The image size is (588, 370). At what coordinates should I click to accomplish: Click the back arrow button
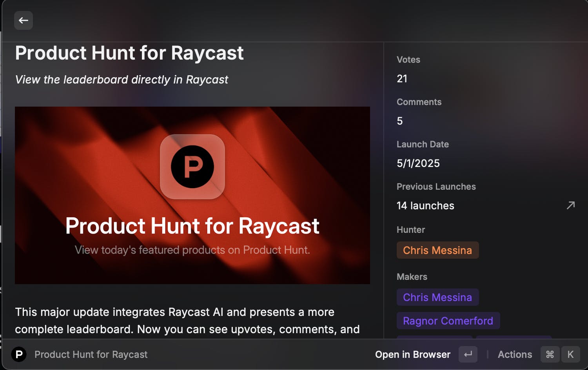24,20
